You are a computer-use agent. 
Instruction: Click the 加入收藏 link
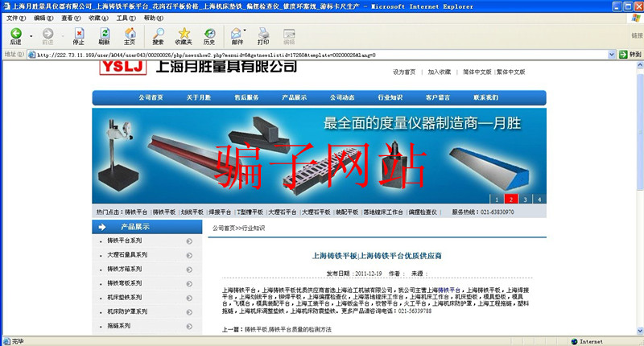point(440,72)
